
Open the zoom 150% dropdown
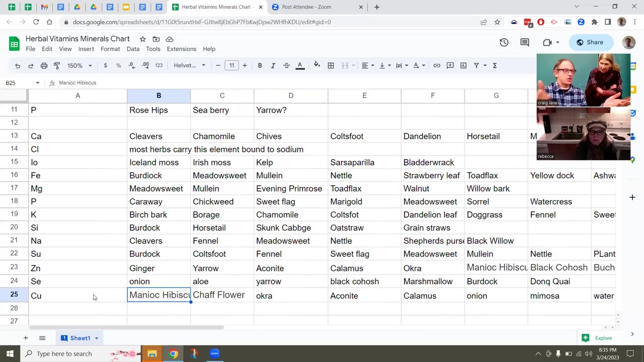coord(79,65)
